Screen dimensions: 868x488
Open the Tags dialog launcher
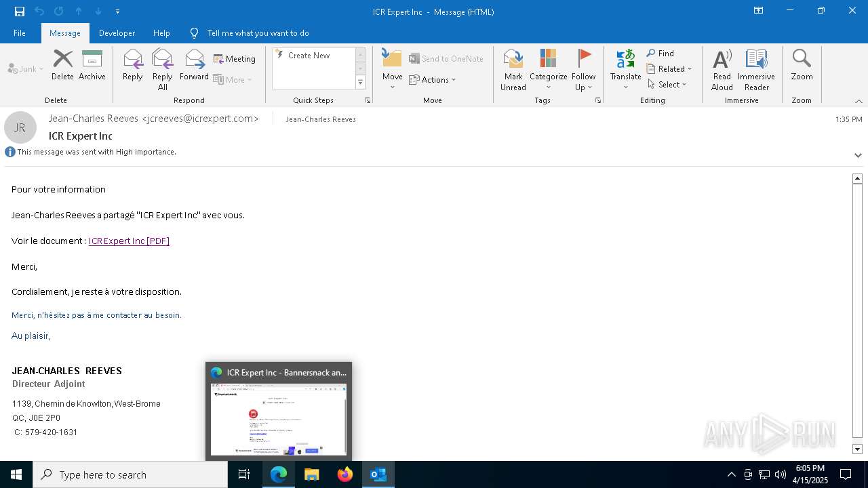(598, 100)
